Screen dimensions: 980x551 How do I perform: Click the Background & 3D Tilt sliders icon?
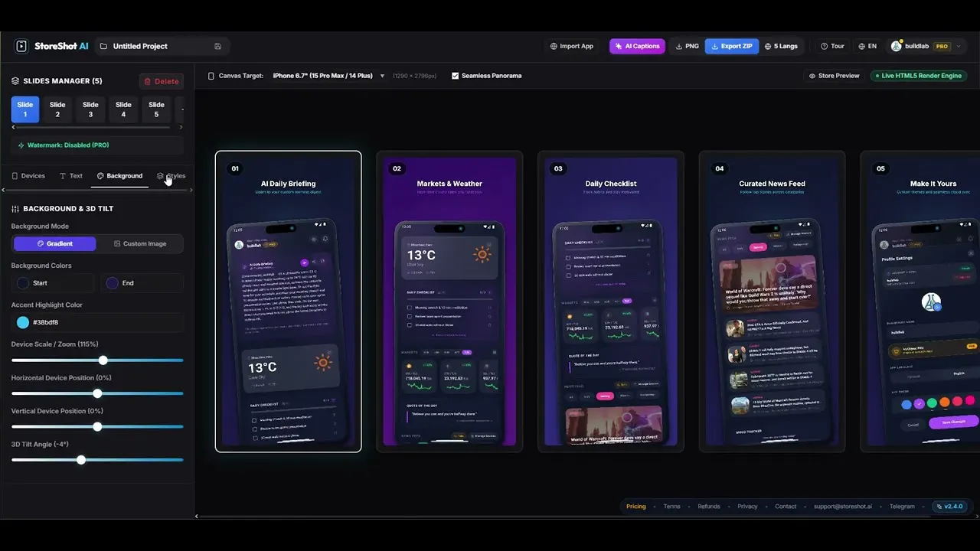point(15,208)
